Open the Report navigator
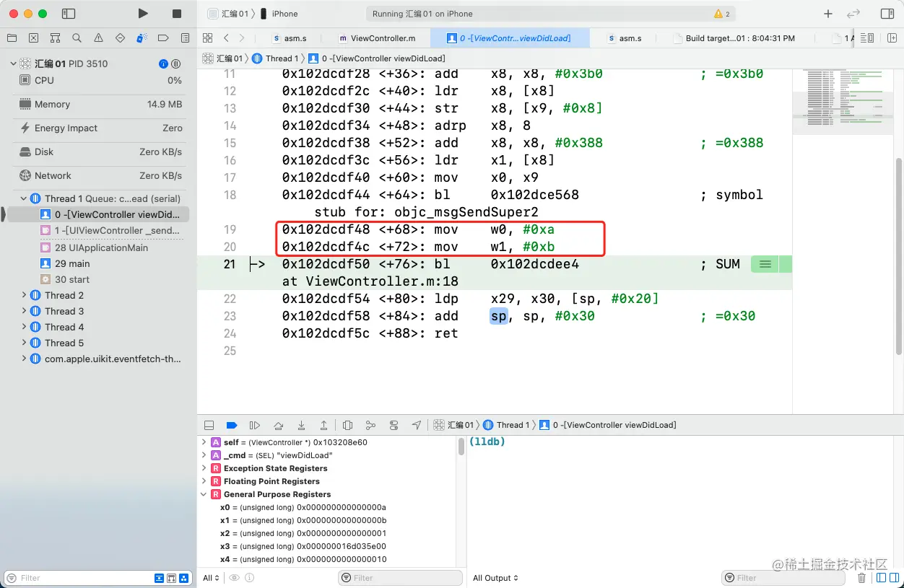 point(185,38)
